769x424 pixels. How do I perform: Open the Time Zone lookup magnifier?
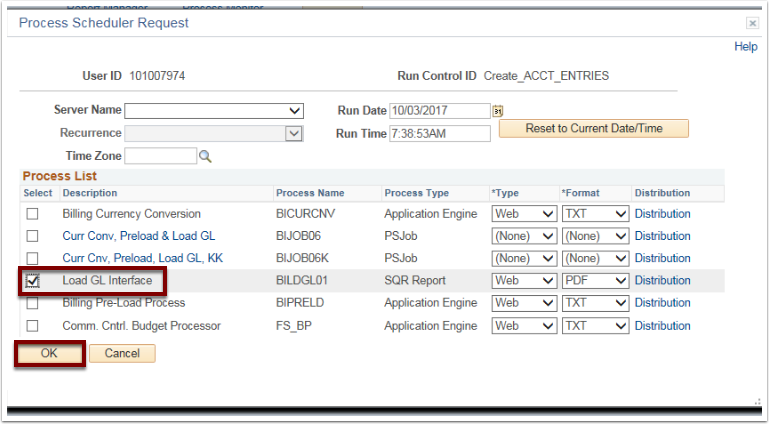tap(205, 156)
